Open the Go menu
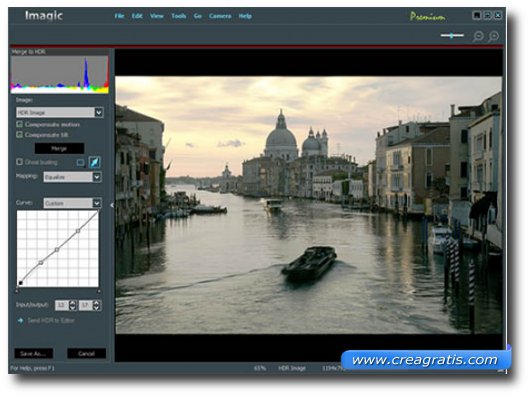This screenshot has width=530, height=397. coord(198,16)
